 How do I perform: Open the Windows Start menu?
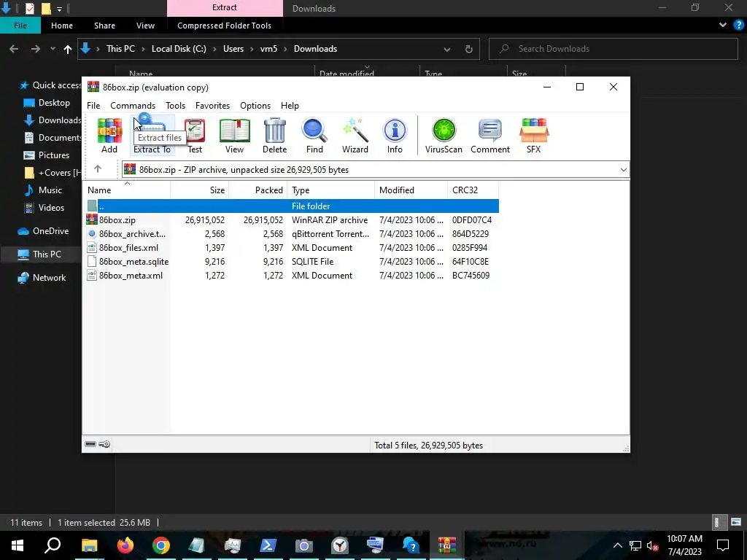[x=18, y=545]
